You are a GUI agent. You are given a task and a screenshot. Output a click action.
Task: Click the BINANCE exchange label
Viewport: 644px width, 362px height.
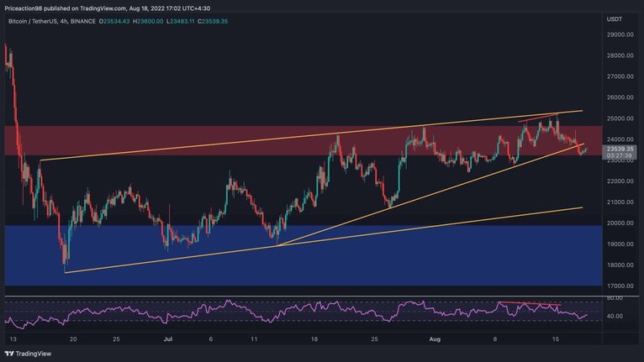(x=83, y=21)
